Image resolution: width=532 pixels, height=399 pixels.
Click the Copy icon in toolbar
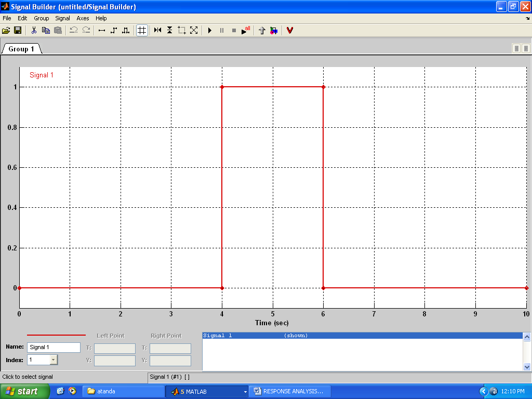pyautogui.click(x=45, y=31)
